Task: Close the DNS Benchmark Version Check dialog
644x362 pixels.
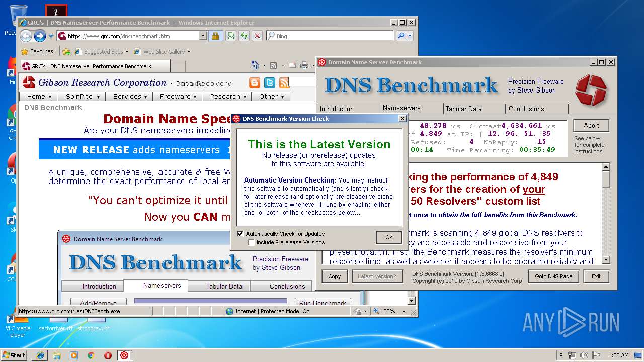Action: pyautogui.click(x=402, y=119)
